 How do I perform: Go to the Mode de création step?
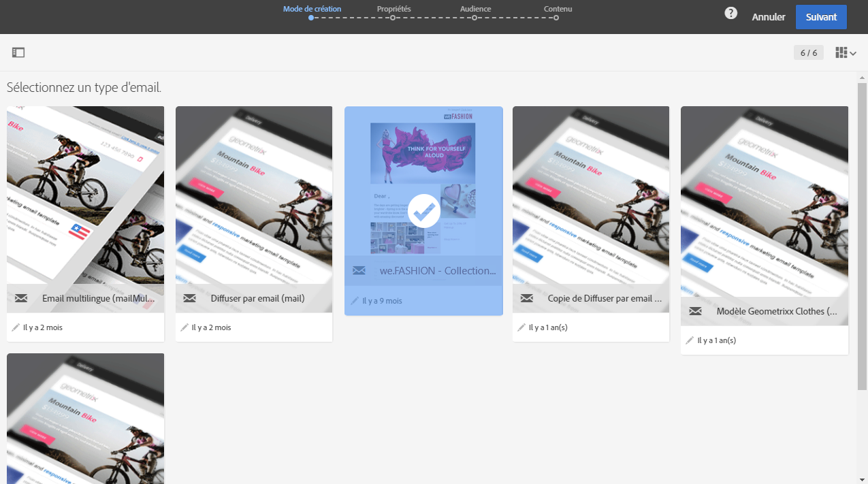(x=312, y=10)
